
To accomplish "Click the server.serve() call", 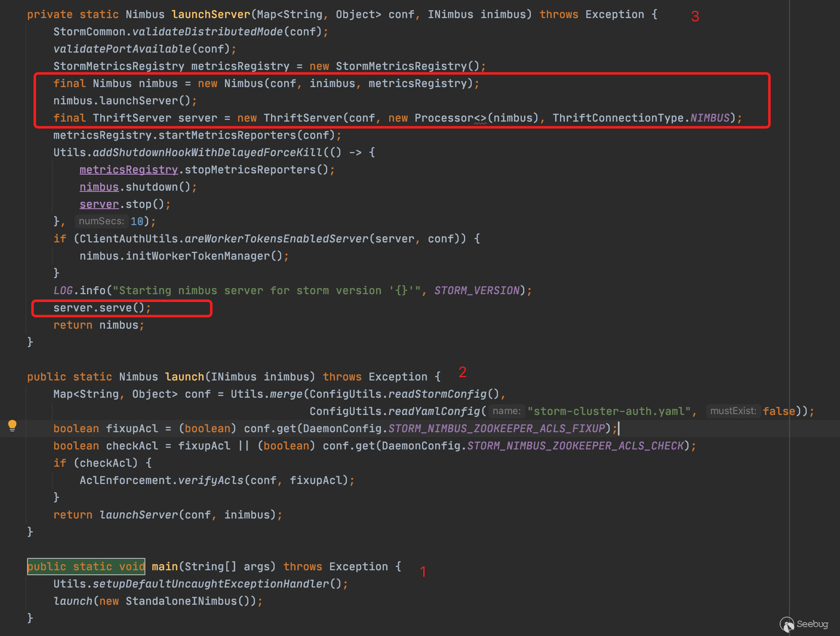I will pos(99,308).
